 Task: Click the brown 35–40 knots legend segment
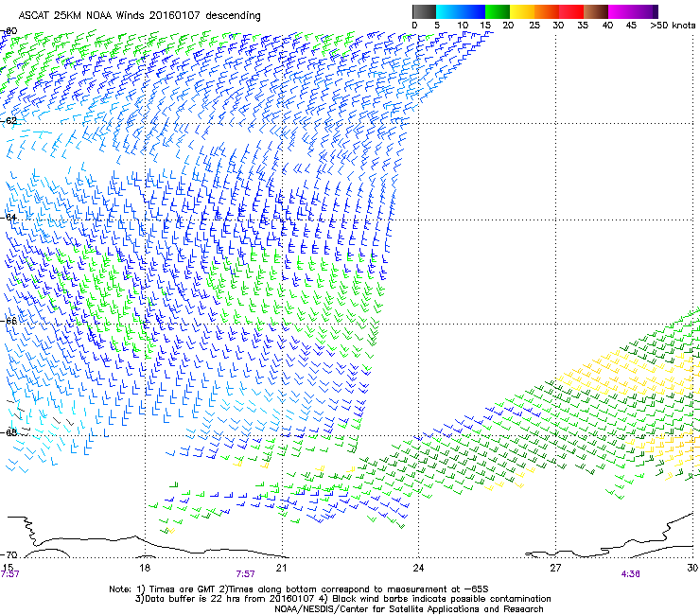pyautogui.click(x=596, y=11)
